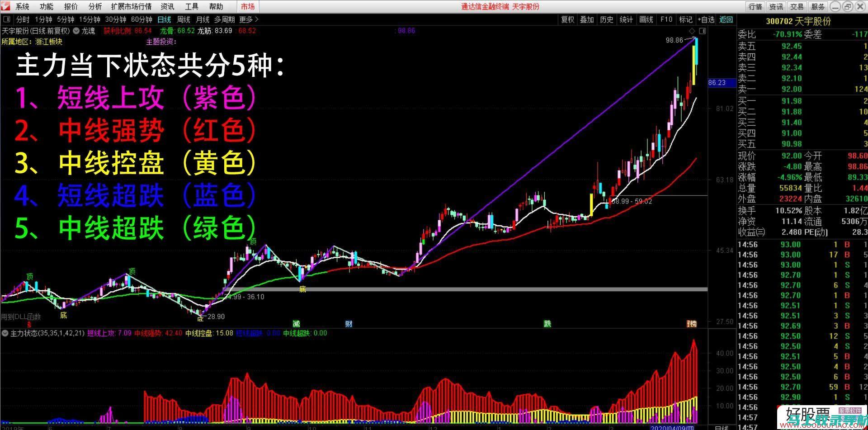The height and width of the screenshot is (430, 868).
Task: Open the 扩展市场行情 menu
Action: pyautogui.click(x=132, y=6)
